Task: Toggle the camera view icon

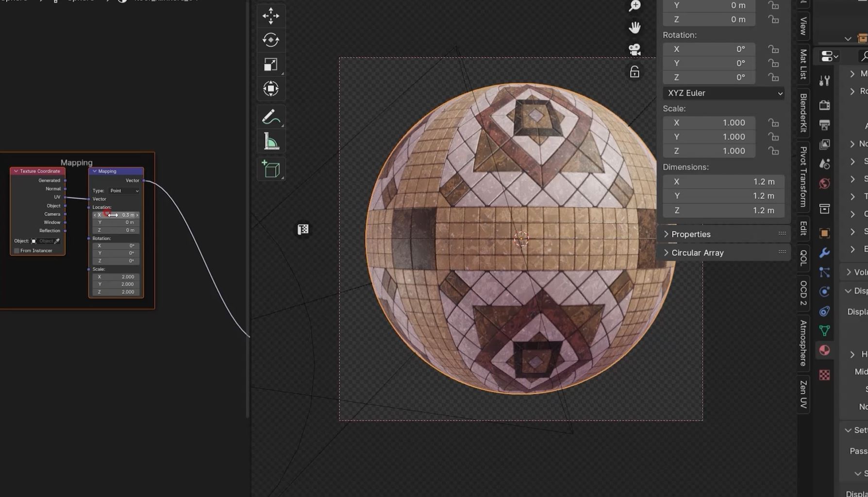Action: (634, 50)
